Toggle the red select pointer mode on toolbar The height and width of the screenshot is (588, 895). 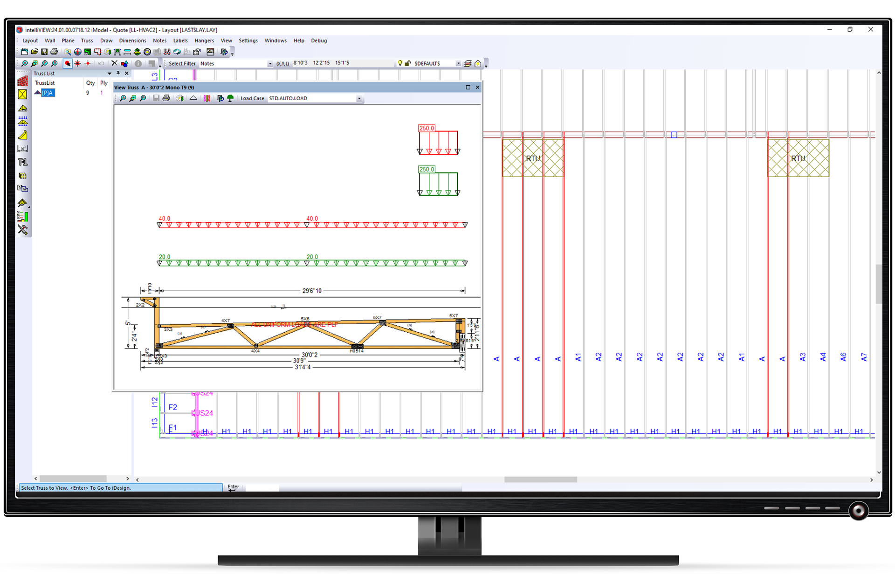coord(68,63)
